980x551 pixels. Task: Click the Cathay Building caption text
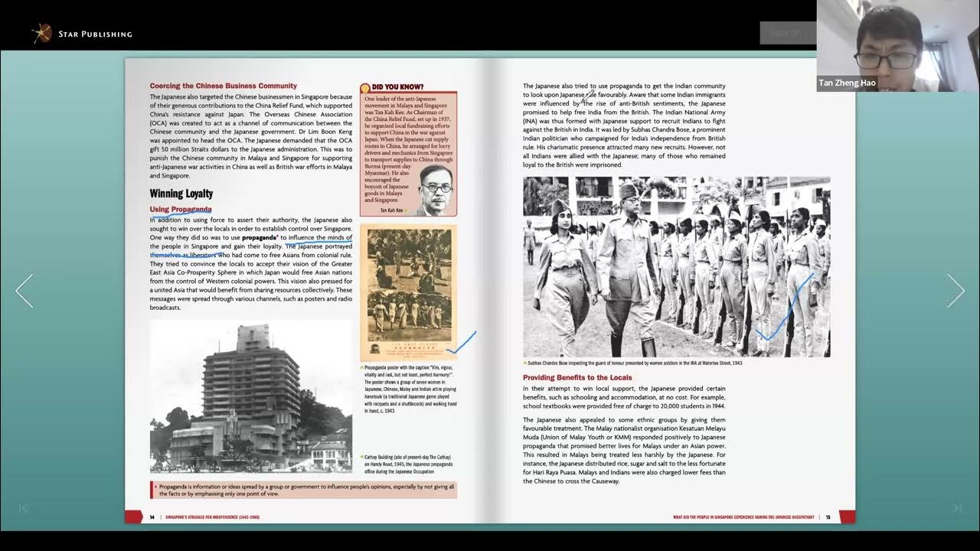pyautogui.click(x=409, y=464)
